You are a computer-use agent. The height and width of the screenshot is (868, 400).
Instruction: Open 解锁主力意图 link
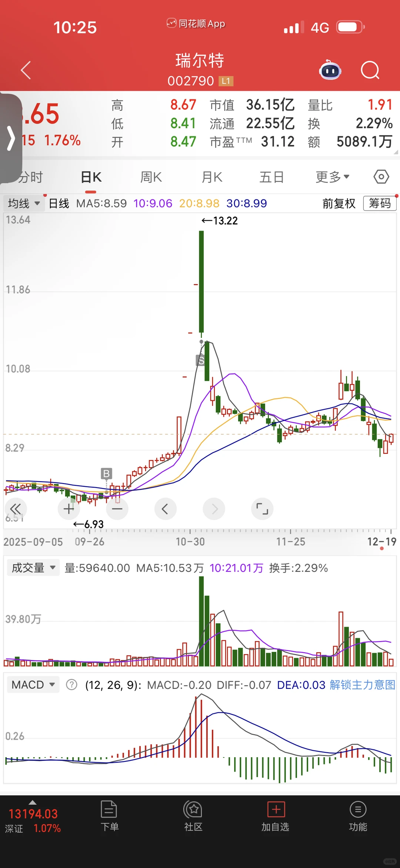tap(363, 684)
